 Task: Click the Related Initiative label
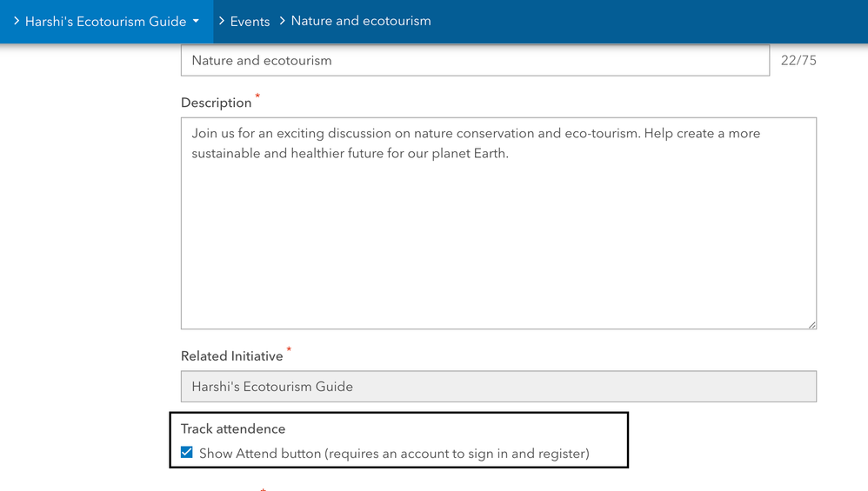(x=231, y=356)
